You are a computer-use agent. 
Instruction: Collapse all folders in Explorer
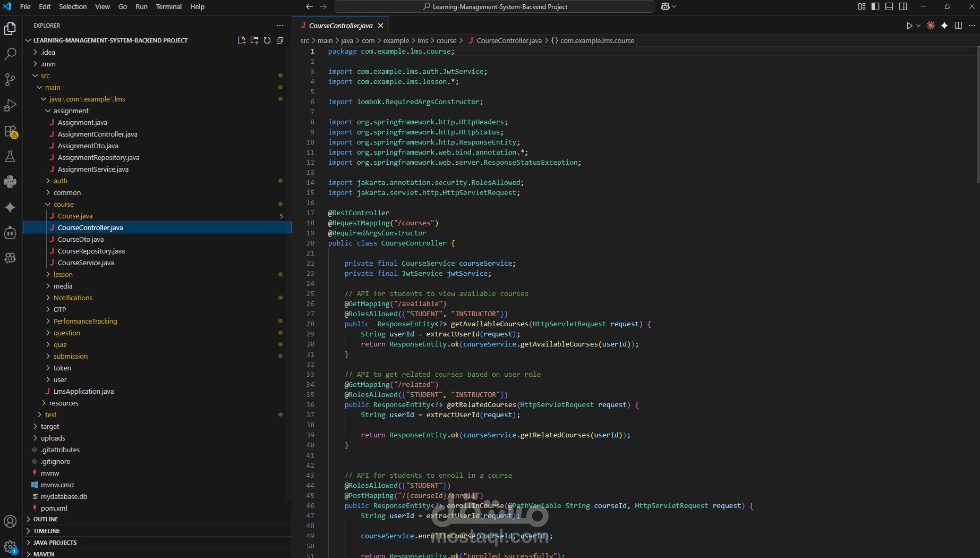click(x=280, y=40)
